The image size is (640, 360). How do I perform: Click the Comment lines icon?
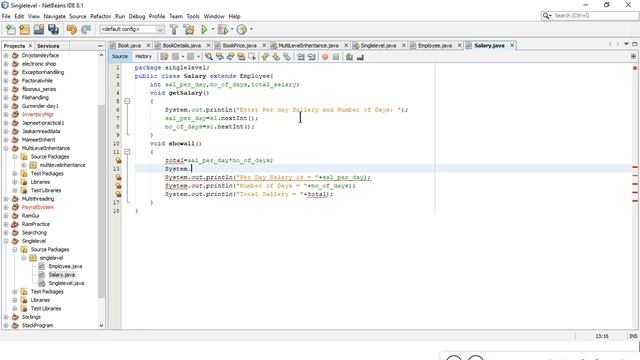click(349, 57)
